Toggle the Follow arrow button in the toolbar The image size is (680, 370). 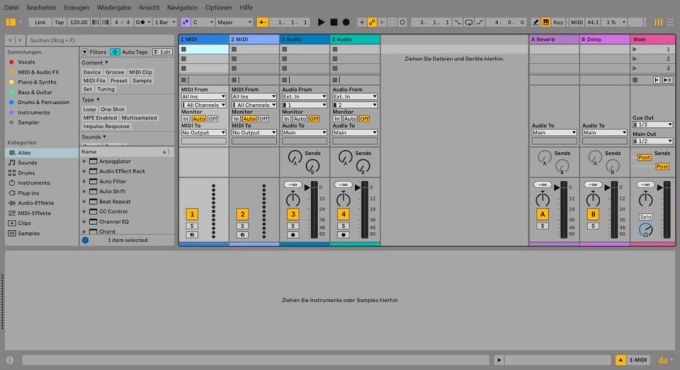(262, 22)
